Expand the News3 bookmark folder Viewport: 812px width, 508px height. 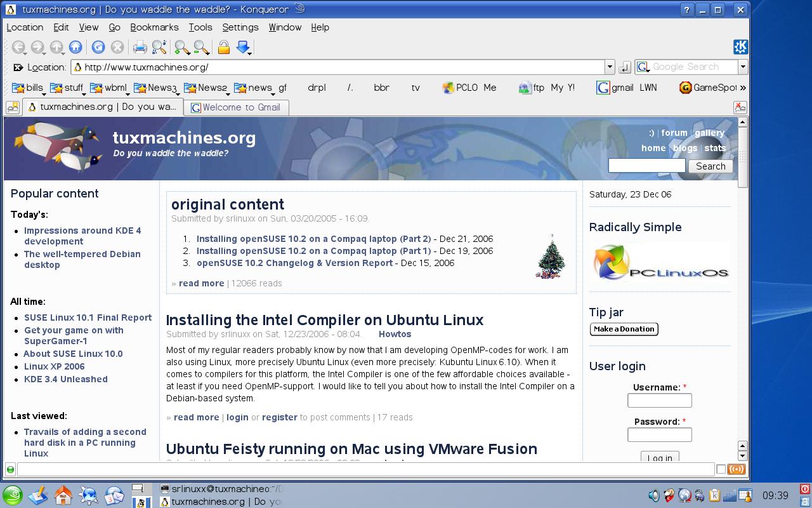[x=155, y=88]
